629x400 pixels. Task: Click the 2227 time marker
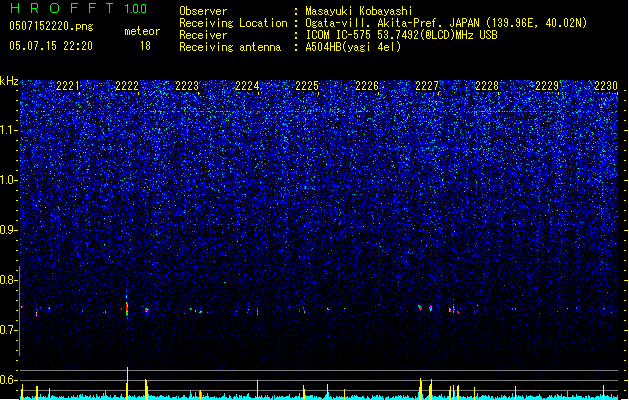click(427, 86)
